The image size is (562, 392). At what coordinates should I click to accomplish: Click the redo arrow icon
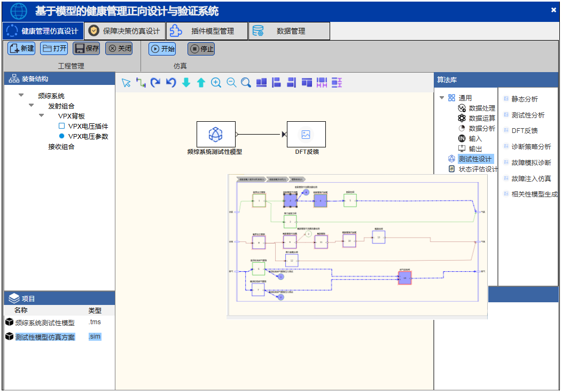[x=155, y=83]
